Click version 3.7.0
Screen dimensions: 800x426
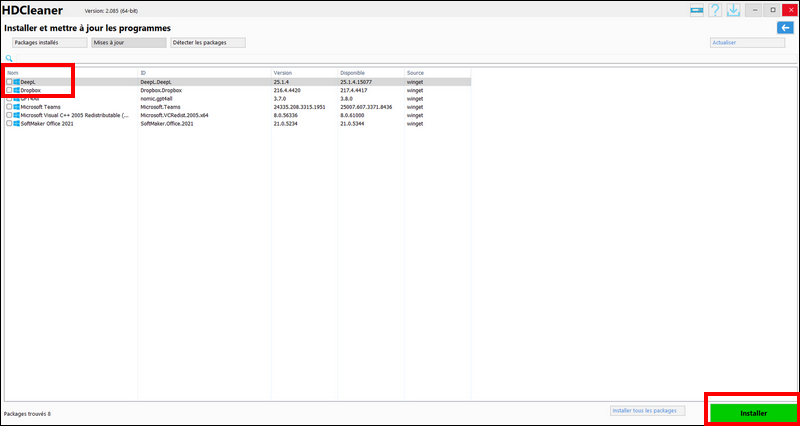(x=280, y=98)
